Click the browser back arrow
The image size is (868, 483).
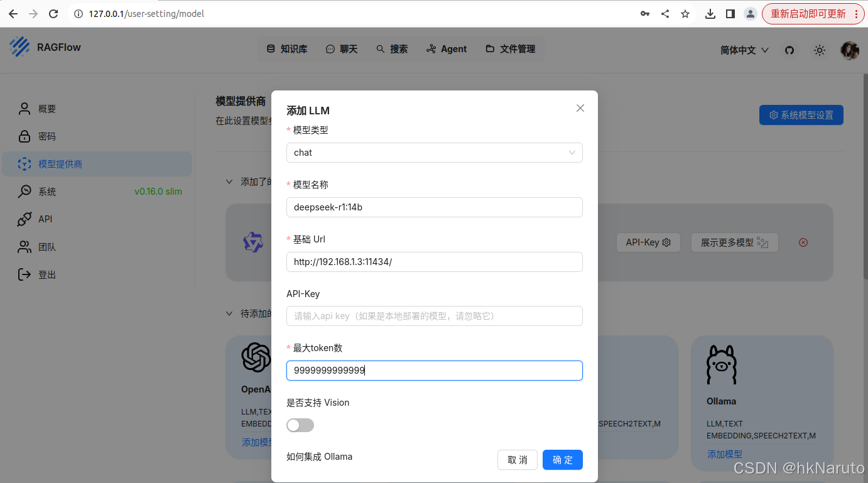tap(13, 14)
